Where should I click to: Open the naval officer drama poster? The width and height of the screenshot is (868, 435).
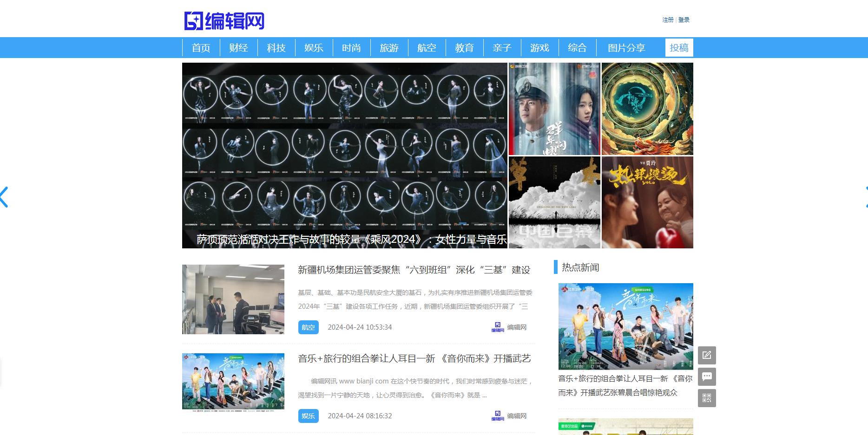tap(554, 109)
